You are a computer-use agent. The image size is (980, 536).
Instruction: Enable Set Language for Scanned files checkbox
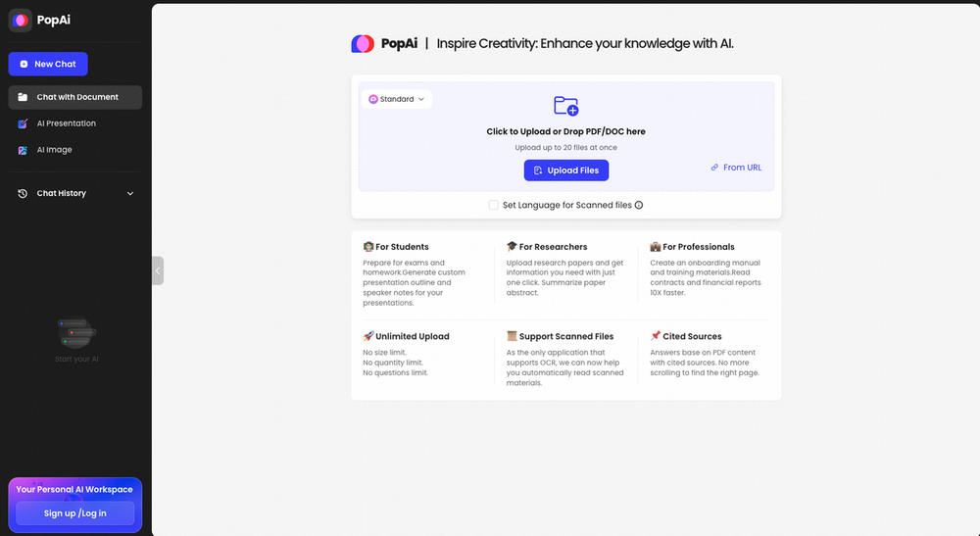494,205
